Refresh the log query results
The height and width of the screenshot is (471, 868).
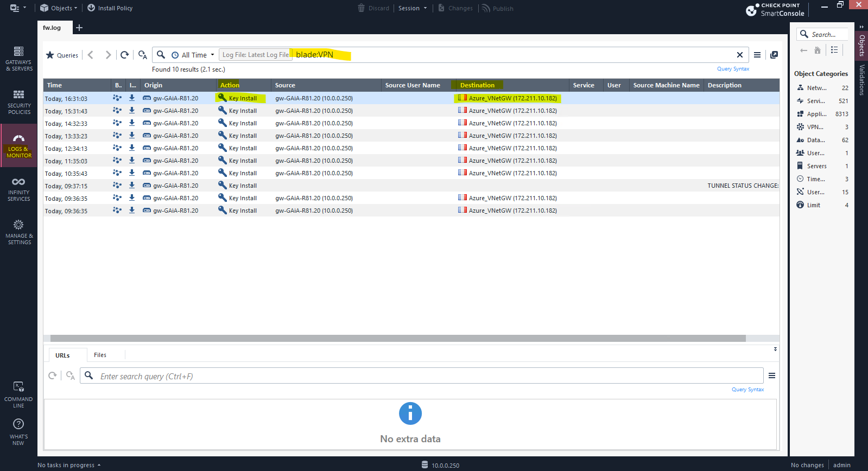(x=125, y=55)
